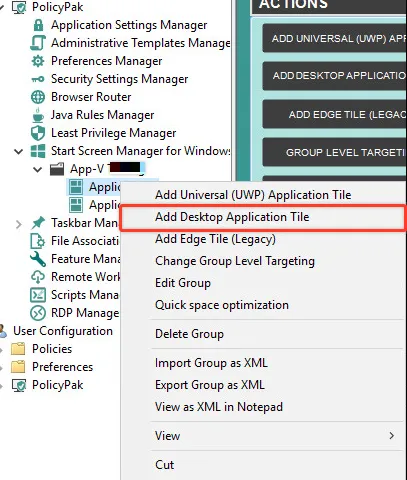Open the RDP Manager icon
The width and height of the screenshot is (407, 480).
[38, 313]
